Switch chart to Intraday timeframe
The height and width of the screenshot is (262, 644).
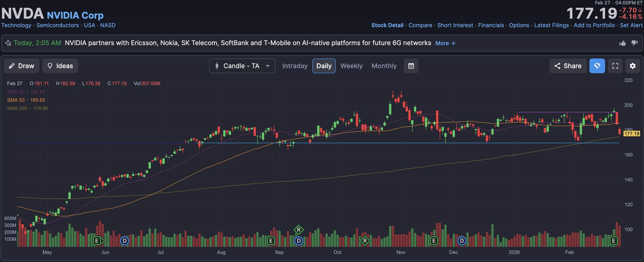(x=295, y=66)
